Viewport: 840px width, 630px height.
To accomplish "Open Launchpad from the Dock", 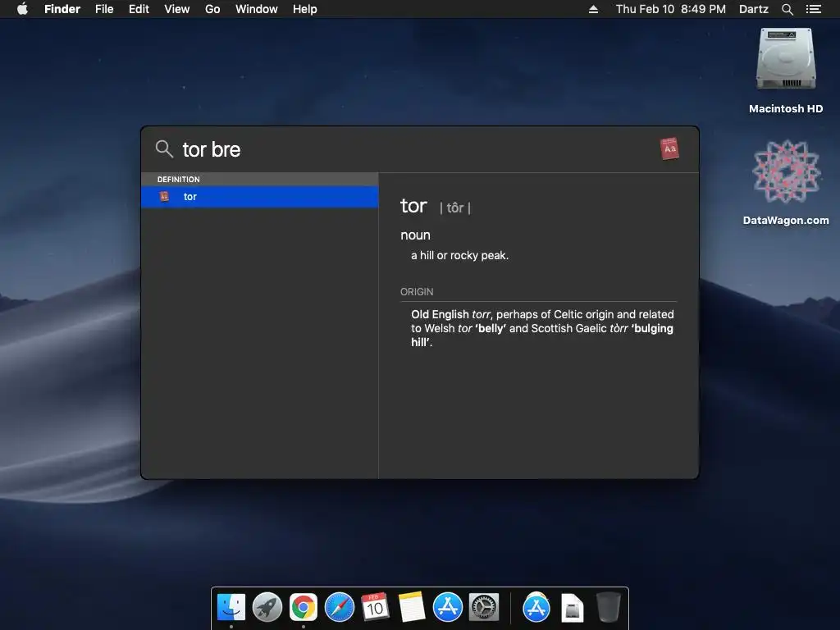I will pyautogui.click(x=267, y=608).
